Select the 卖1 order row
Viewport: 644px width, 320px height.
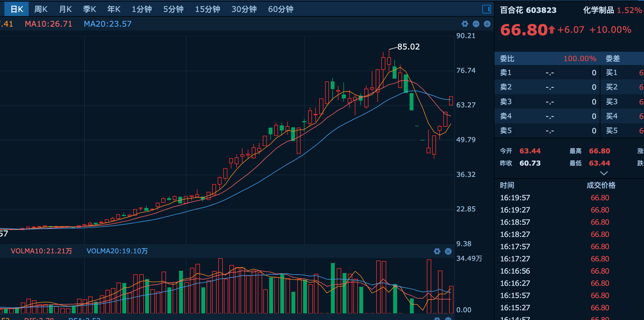(x=547, y=73)
